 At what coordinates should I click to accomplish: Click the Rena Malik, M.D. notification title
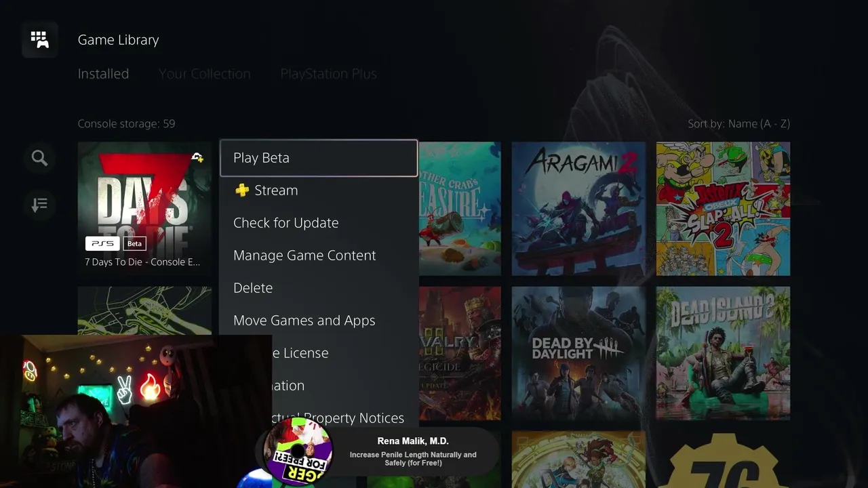tap(413, 441)
